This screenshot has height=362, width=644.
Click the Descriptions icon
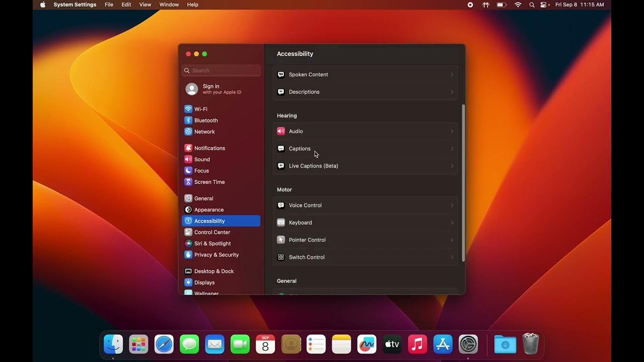(x=281, y=92)
